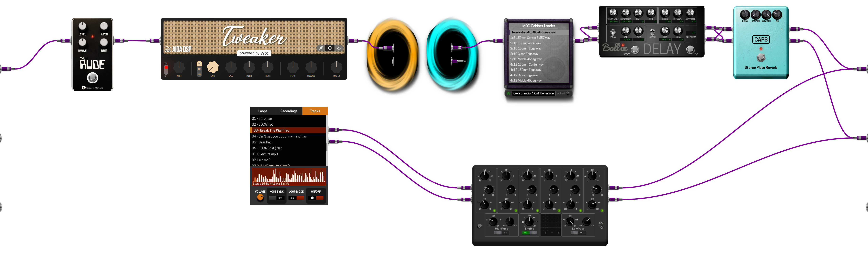Click the LEVEL knob on RUDE pedal
The height and width of the screenshot is (276, 868).
[x=82, y=26]
